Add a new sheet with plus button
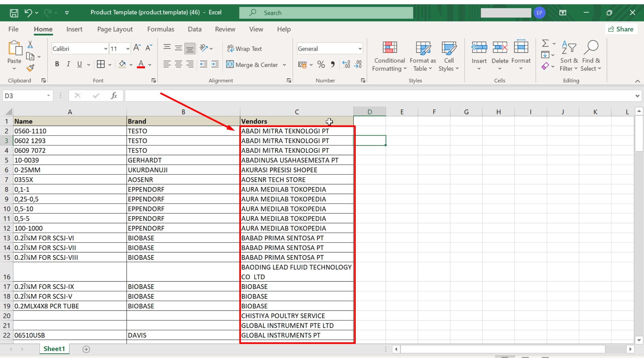 pyautogui.click(x=86, y=349)
